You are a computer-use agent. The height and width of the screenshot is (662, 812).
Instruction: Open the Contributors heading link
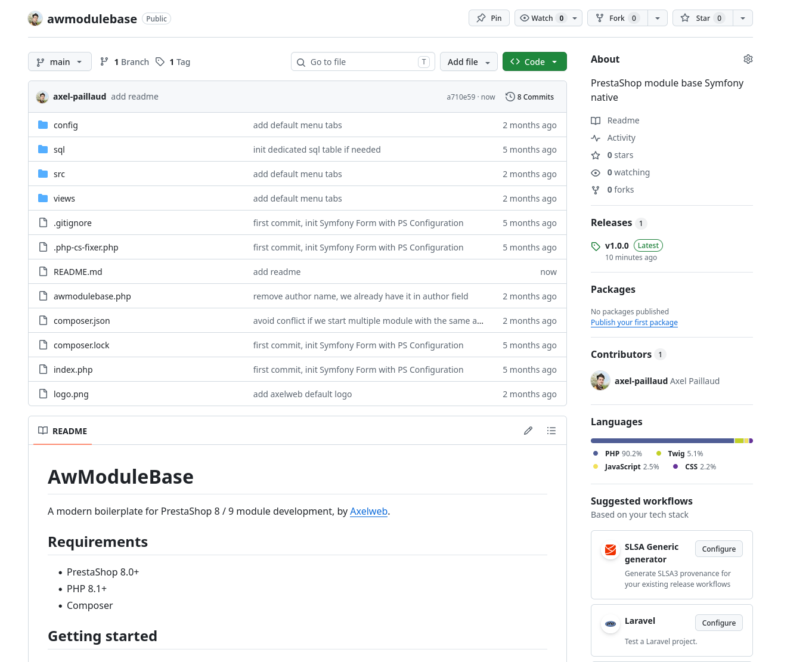point(621,354)
